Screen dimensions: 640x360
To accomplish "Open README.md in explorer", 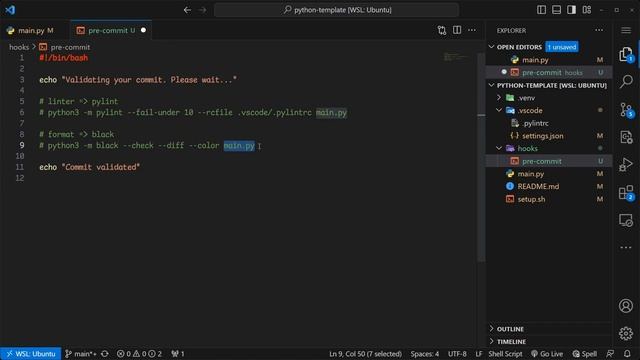I will point(549,187).
